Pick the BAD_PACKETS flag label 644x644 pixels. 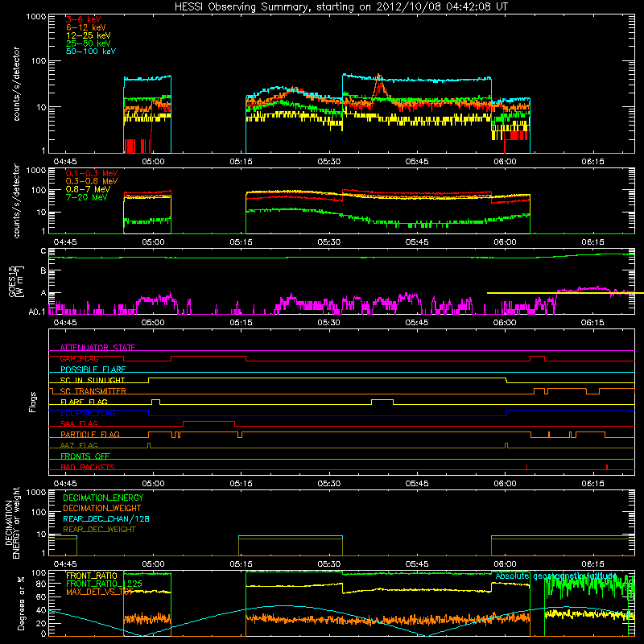[88, 467]
